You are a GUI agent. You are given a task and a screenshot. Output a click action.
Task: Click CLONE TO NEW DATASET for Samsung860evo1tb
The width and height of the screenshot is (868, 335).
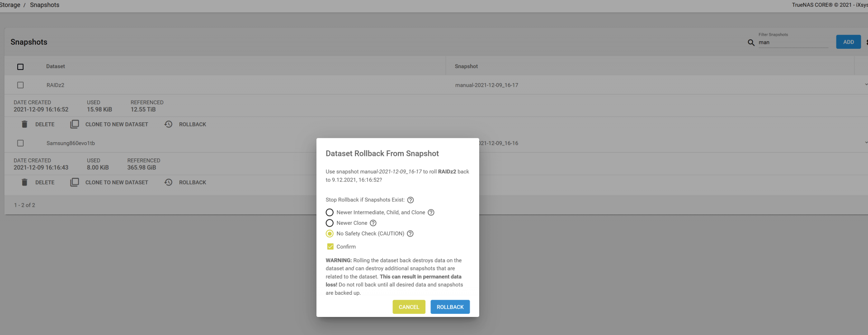pyautogui.click(x=117, y=183)
